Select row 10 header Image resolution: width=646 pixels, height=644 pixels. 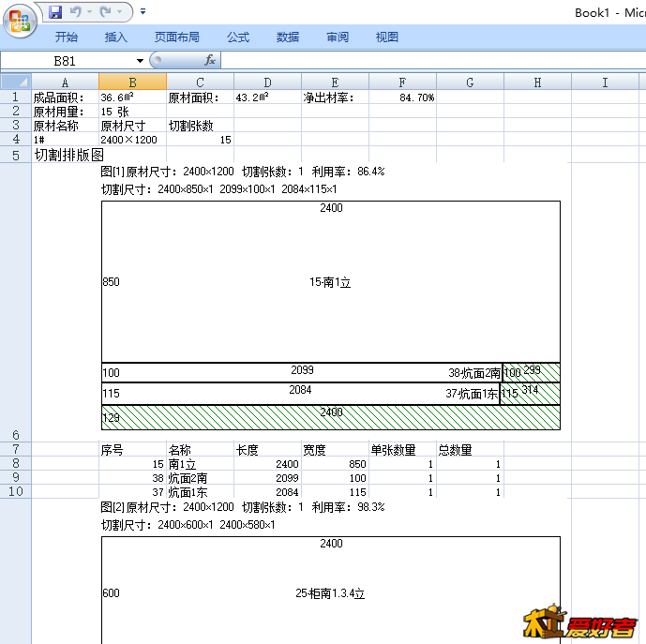coord(16,491)
